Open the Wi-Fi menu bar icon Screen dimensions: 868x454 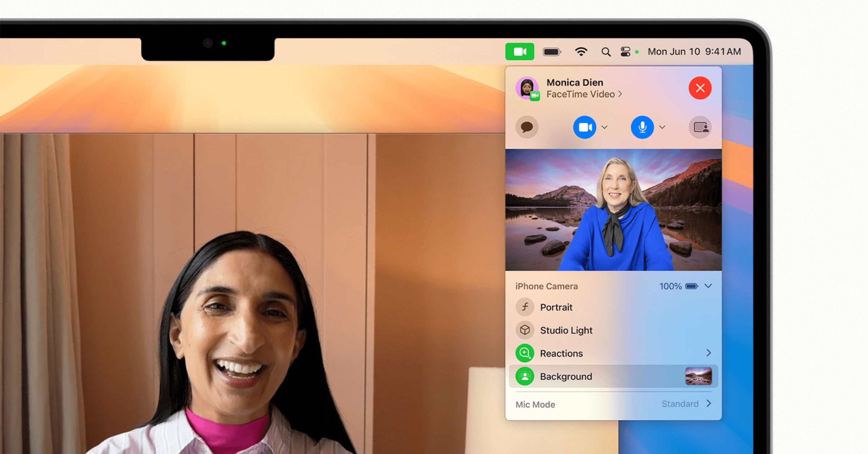pos(581,52)
